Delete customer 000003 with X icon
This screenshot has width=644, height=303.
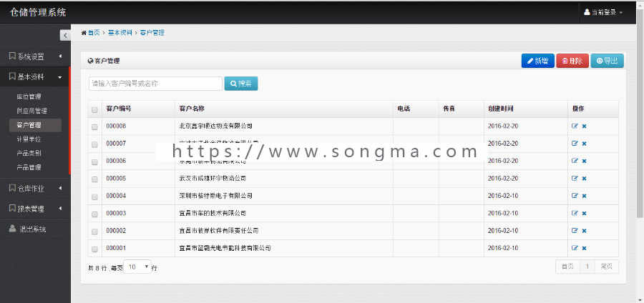click(584, 213)
